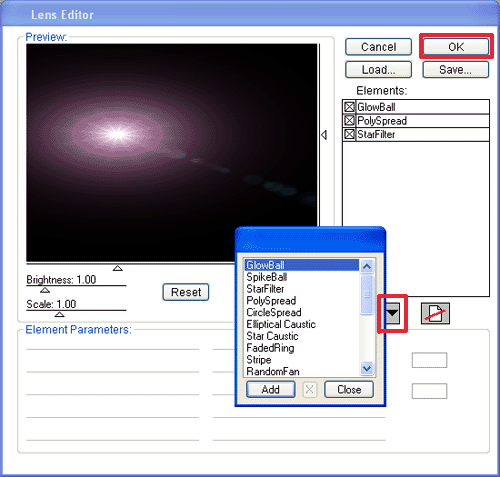Image resolution: width=500 pixels, height=477 pixels.
Task: Open the add-element dropdown arrow
Action: [x=392, y=313]
